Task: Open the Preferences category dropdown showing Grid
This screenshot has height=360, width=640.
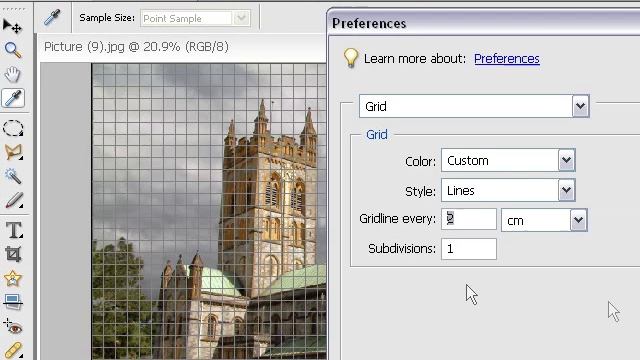Action: 474,106
